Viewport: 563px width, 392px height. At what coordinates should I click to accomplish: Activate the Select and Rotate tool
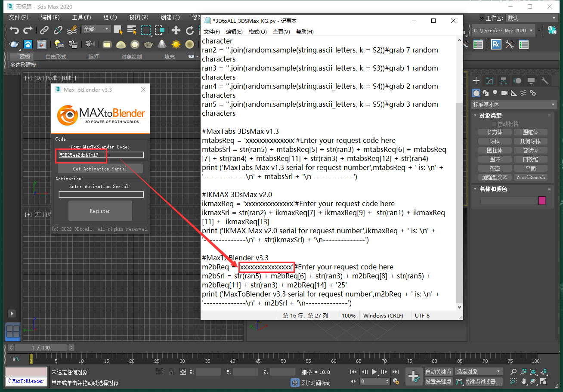coord(190,30)
